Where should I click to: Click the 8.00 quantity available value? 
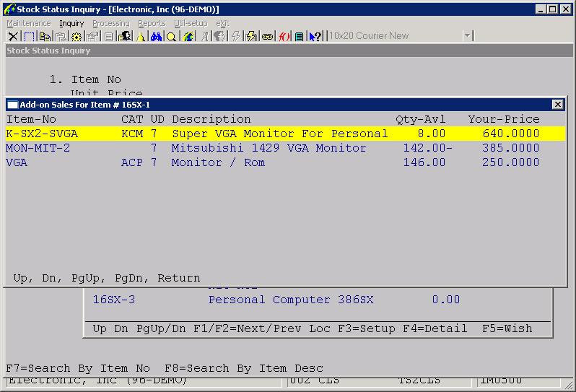click(x=431, y=134)
